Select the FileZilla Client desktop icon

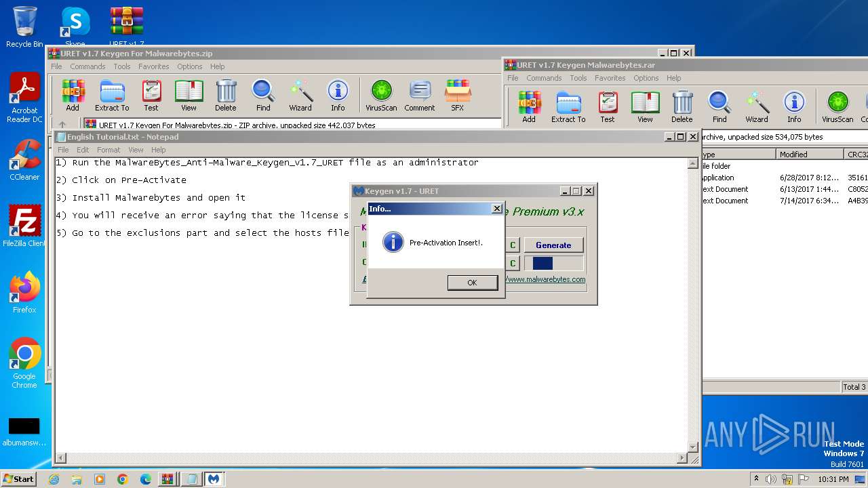click(x=24, y=226)
